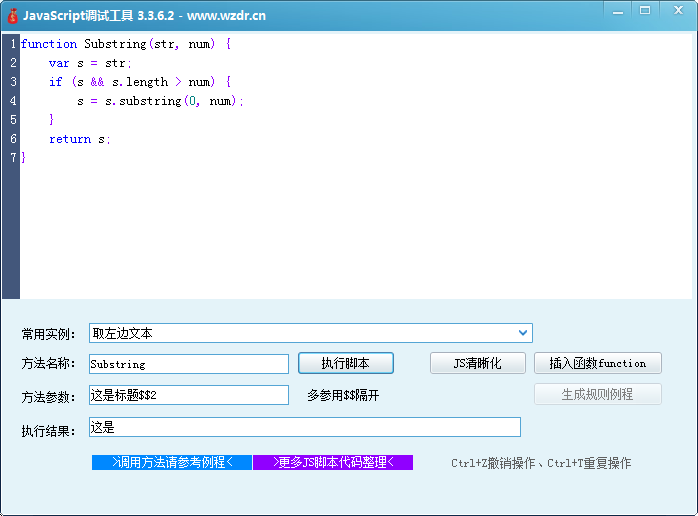The image size is (698, 516).
Task: Open the >调用方法请参考例程< link
Action: [172, 462]
